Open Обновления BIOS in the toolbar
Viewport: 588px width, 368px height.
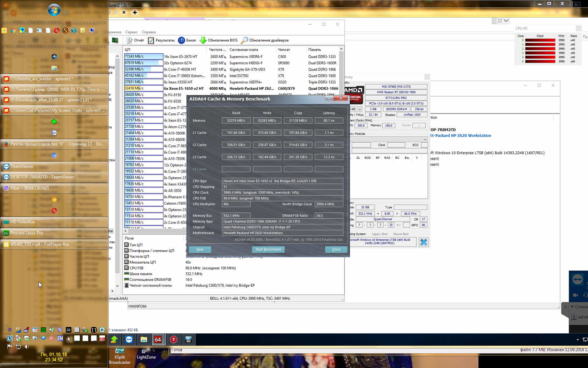(x=218, y=40)
